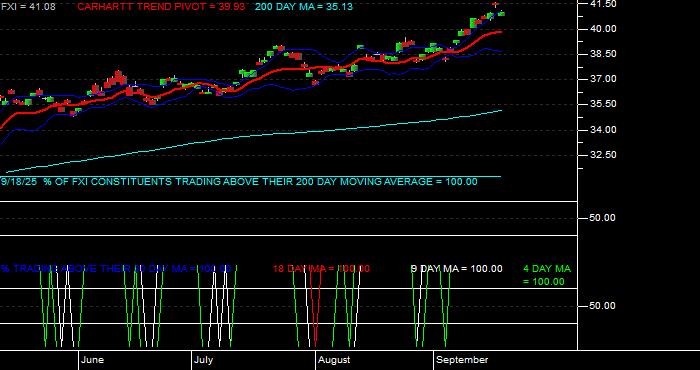Click the 18 DAY MA = 100.00 label
Screen dimensions: 700x370
321,269
